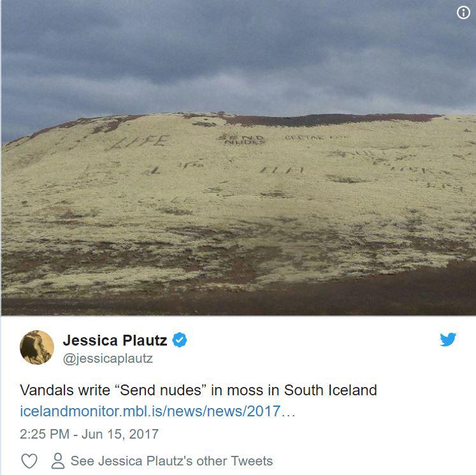
Task: Open Jessica Plautz's profile avatar
Action: click(x=37, y=347)
